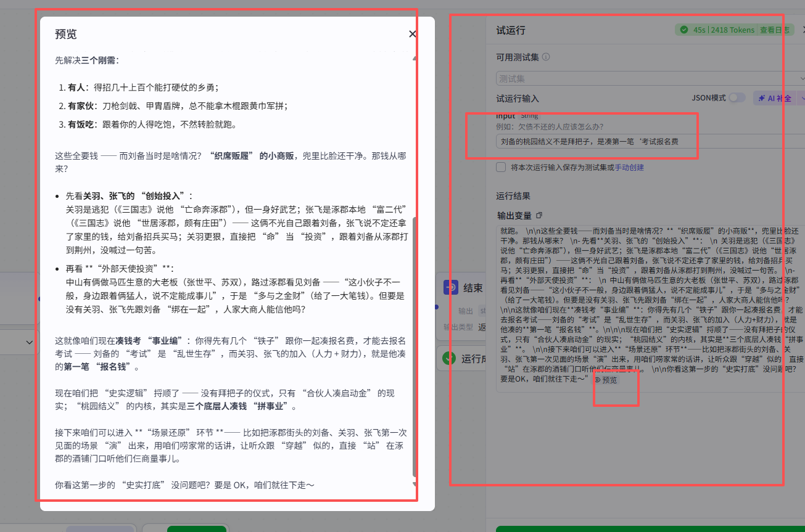Click the scroll up arrow in preview dialog
Image resolution: width=805 pixels, height=532 pixels.
(x=415, y=59)
